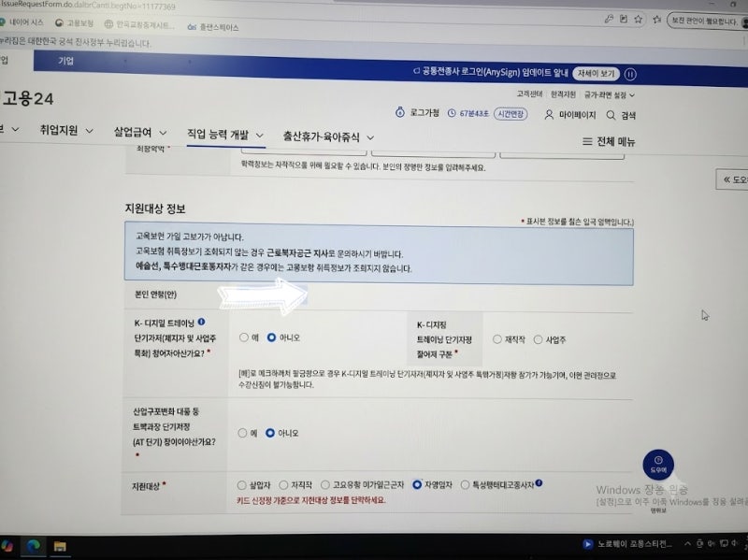Screen dimensions: 748x560
Task: Open the 네이버 bookmark
Action: 22,22
